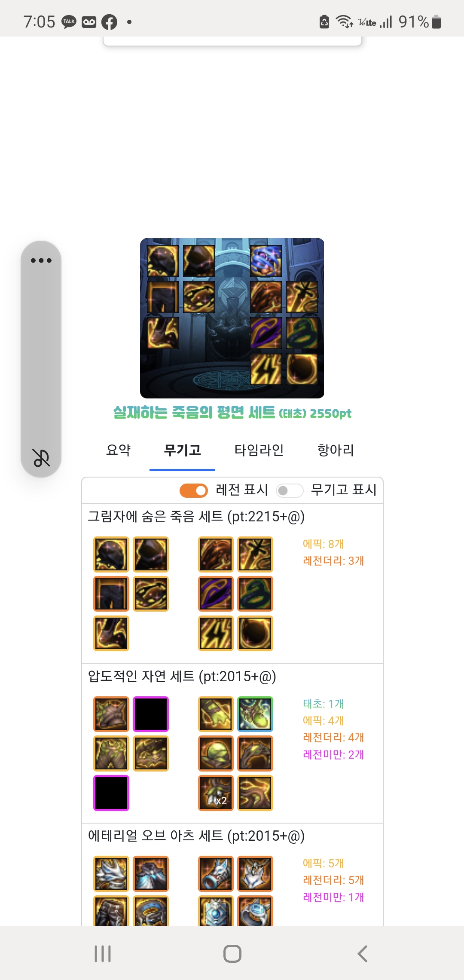The width and height of the screenshot is (464, 980).
Task: Select the black pants armor icon
Action: click(x=111, y=594)
